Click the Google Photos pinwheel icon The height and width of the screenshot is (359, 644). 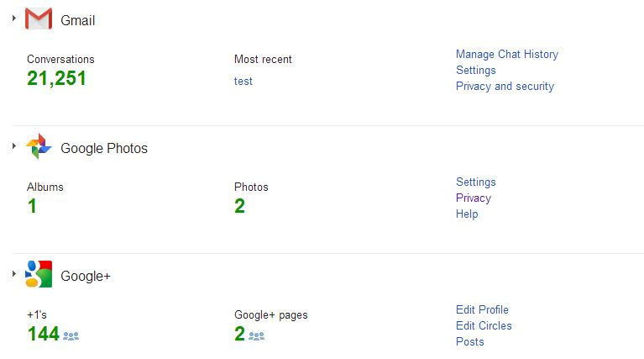39,146
